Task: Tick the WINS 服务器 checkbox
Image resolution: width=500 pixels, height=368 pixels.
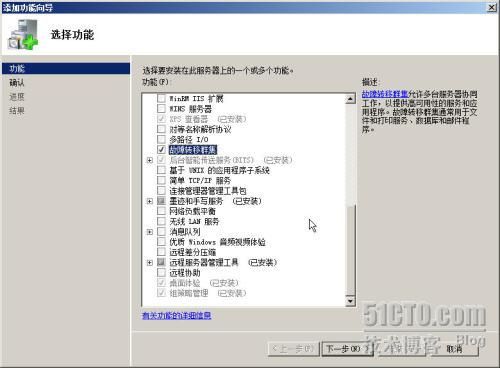Action: (161, 109)
